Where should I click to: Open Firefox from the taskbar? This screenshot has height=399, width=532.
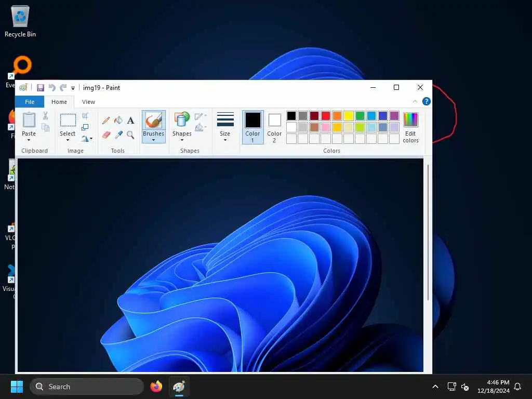click(x=156, y=387)
